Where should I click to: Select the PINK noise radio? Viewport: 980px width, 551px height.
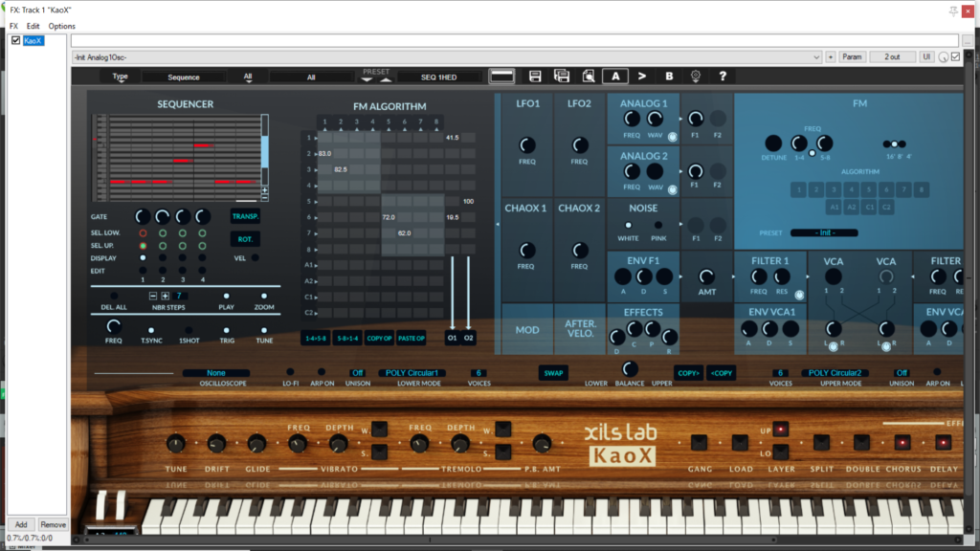pyautogui.click(x=658, y=226)
